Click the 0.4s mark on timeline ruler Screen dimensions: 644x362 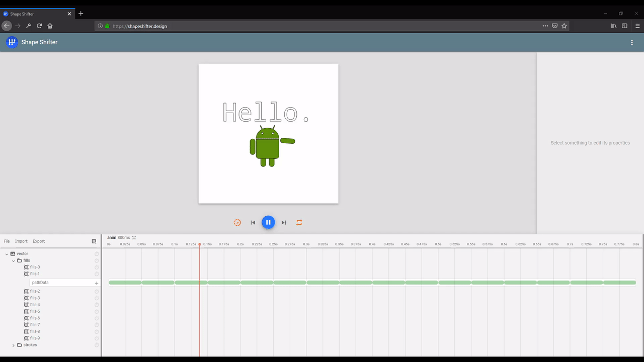tap(372, 244)
